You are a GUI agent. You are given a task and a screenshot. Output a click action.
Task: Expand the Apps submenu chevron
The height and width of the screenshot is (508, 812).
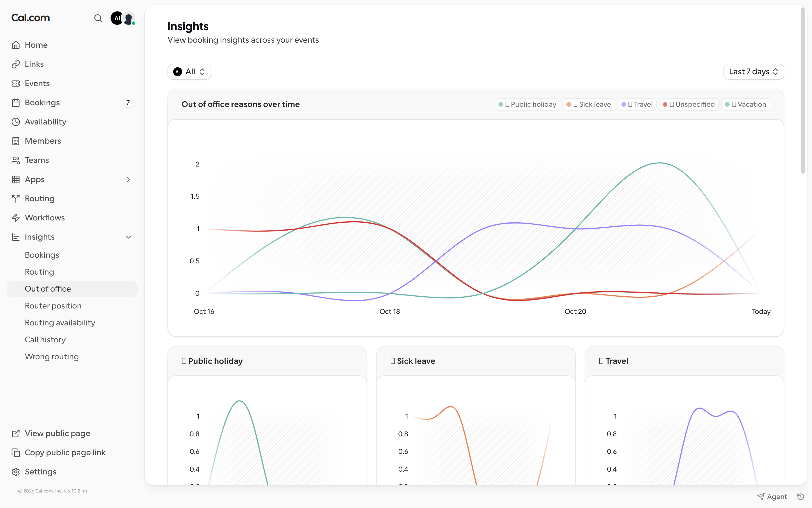(x=129, y=179)
